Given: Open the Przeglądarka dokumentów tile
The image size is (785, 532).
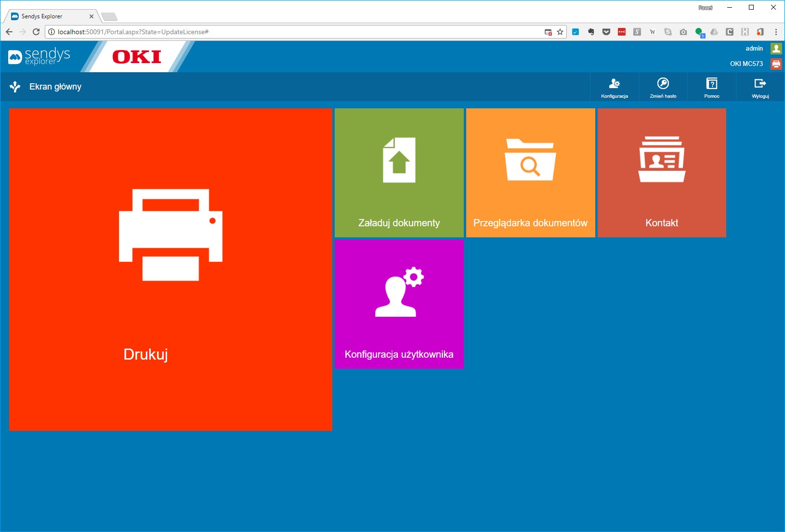Looking at the screenshot, I should (530, 173).
